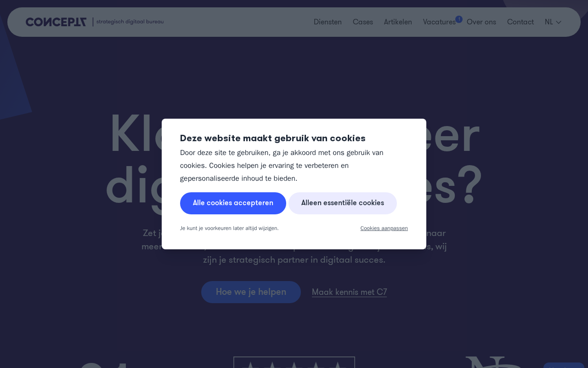Click the Hoe we je helpen button
Image resolution: width=588 pixels, height=368 pixels.
251,292
